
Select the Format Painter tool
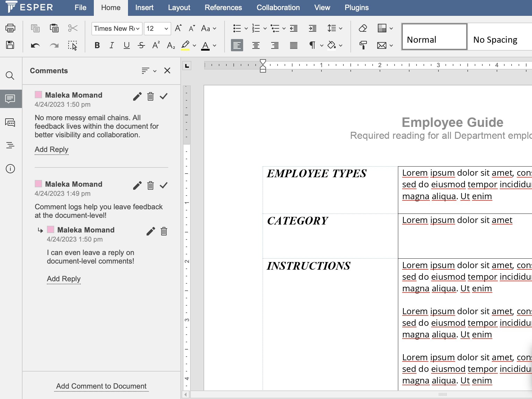tap(363, 45)
